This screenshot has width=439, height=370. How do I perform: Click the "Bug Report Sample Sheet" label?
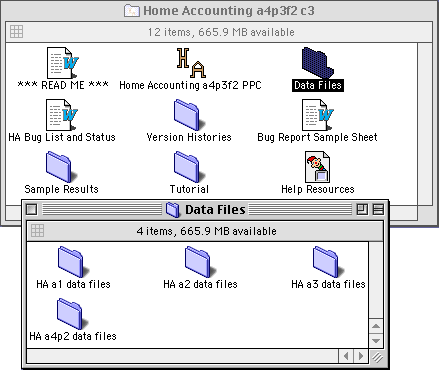[x=317, y=137]
